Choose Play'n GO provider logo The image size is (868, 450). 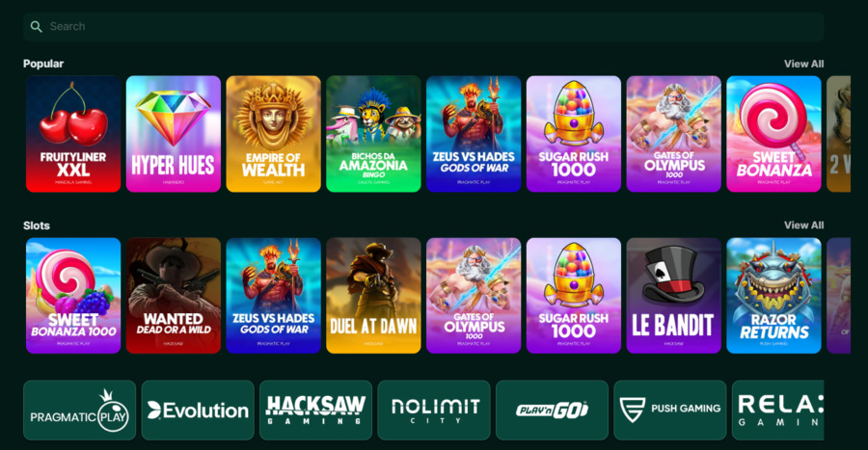point(552,410)
